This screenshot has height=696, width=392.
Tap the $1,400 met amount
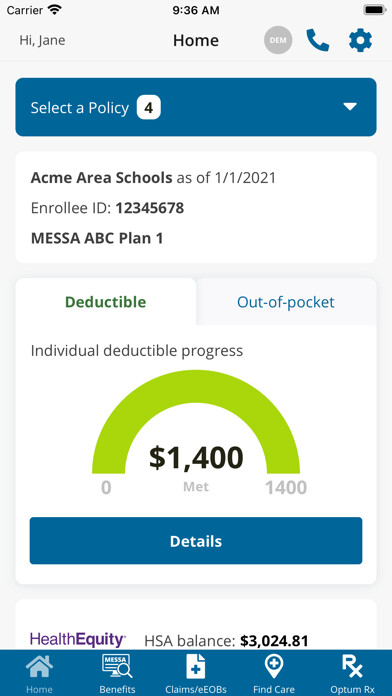click(196, 458)
